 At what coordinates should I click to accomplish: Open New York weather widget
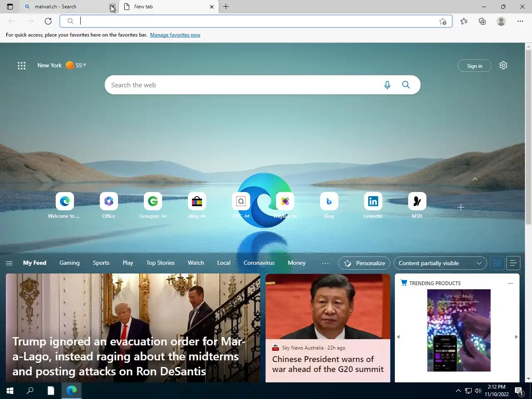click(x=62, y=65)
